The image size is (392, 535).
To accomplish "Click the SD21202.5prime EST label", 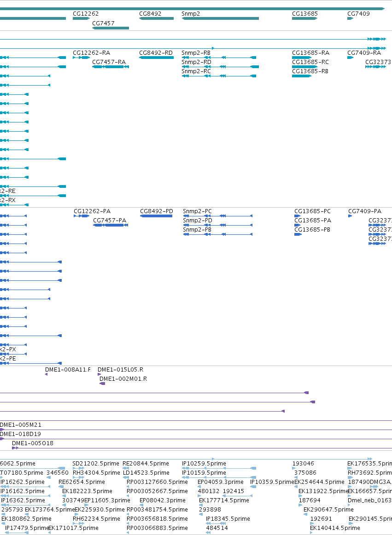I will [96, 463].
